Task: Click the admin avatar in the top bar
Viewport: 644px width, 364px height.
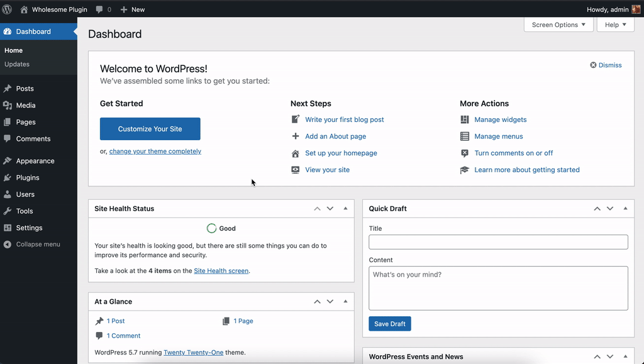Action: tap(636, 9)
